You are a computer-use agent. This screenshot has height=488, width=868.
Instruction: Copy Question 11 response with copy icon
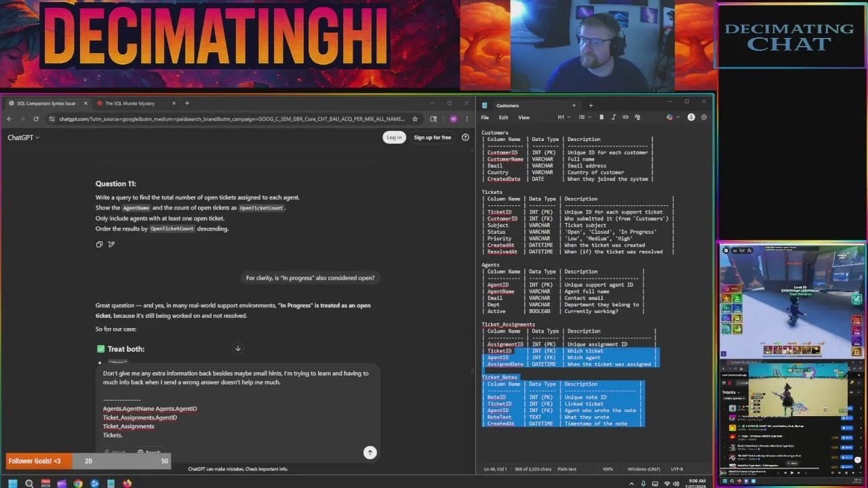pos(99,244)
